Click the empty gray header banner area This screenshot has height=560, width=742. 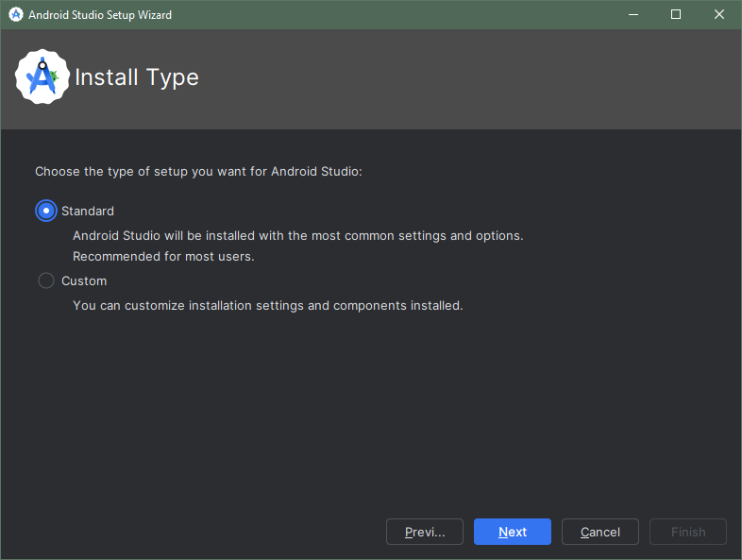point(468,79)
